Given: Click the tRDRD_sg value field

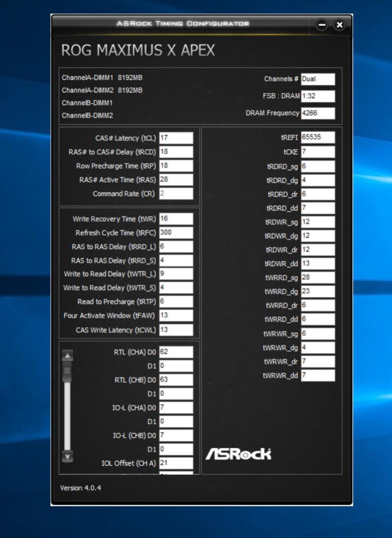Looking at the screenshot, I should [318, 166].
